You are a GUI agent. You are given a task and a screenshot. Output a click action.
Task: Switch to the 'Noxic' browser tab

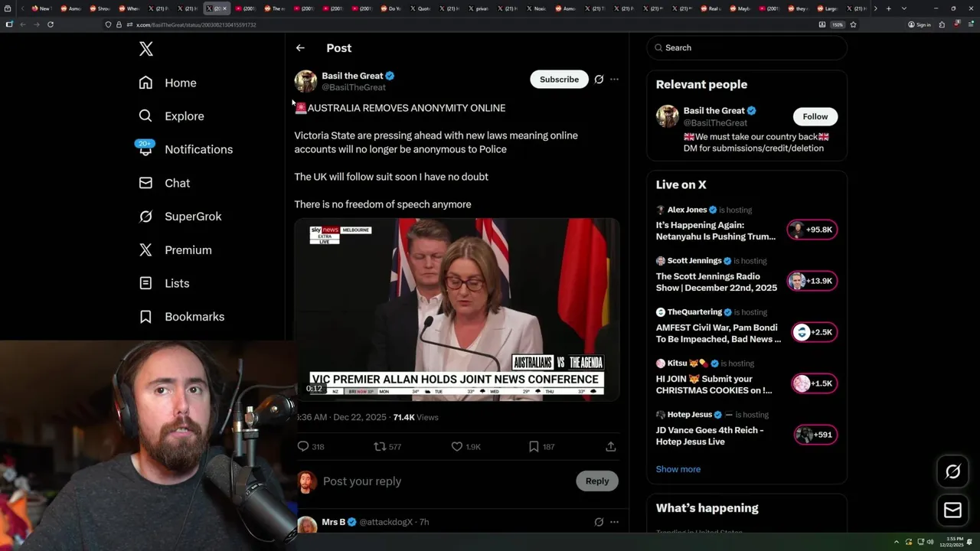coord(536,8)
